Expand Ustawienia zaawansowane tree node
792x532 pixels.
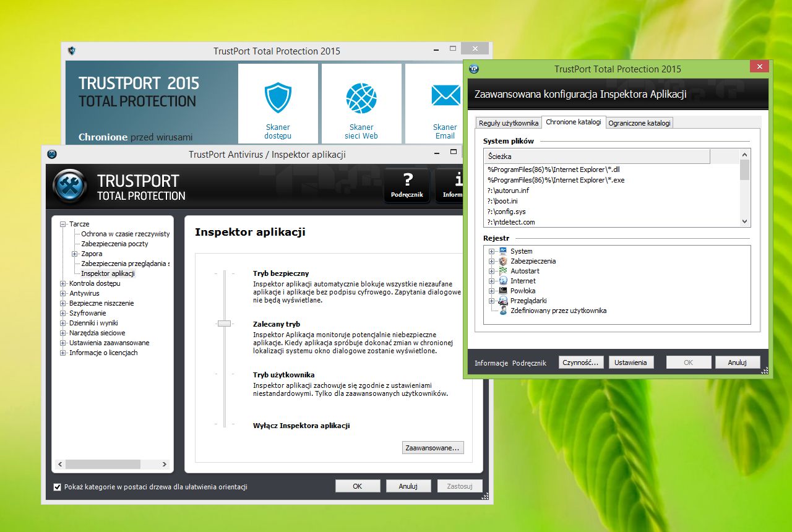[x=63, y=343]
